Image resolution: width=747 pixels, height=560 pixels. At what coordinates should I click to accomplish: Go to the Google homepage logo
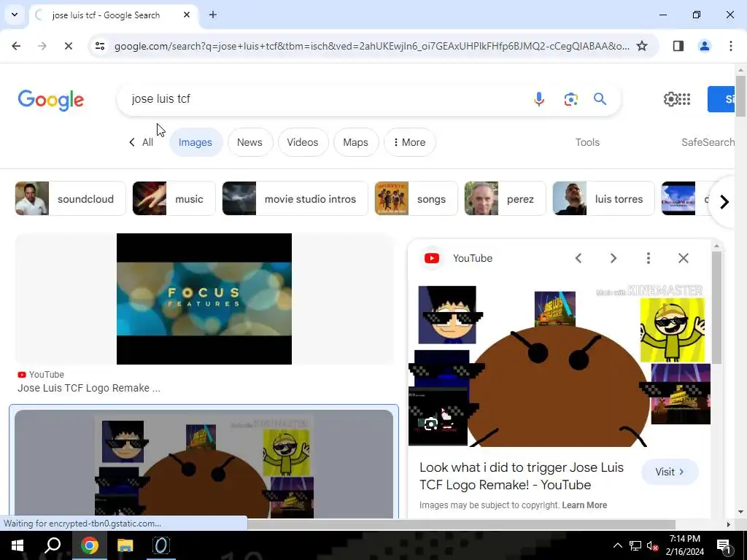click(51, 100)
